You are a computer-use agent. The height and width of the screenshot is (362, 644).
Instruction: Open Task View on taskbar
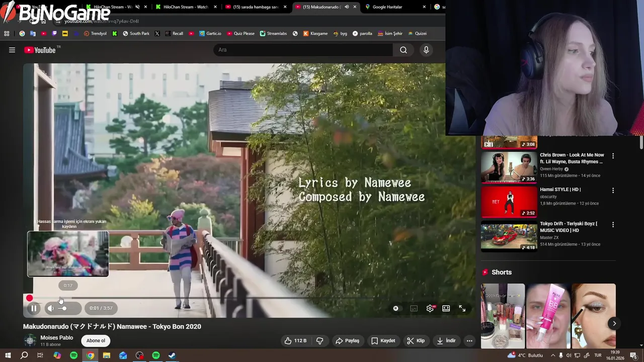(x=40, y=355)
